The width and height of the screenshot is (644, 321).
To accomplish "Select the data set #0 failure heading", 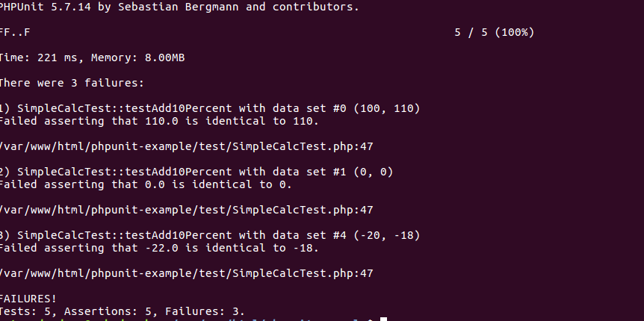I will (x=210, y=108).
